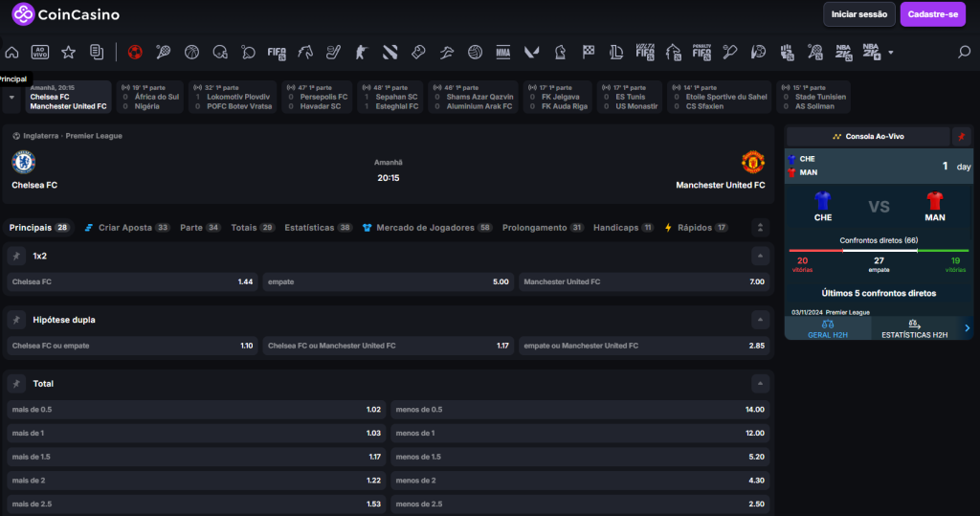
Task: Open the search magnifier icon
Action: (x=965, y=53)
